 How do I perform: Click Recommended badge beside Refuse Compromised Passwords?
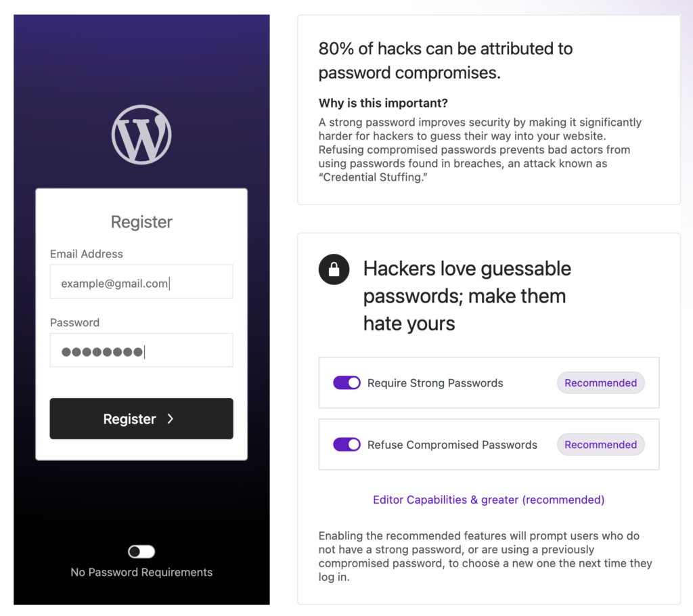click(x=600, y=445)
